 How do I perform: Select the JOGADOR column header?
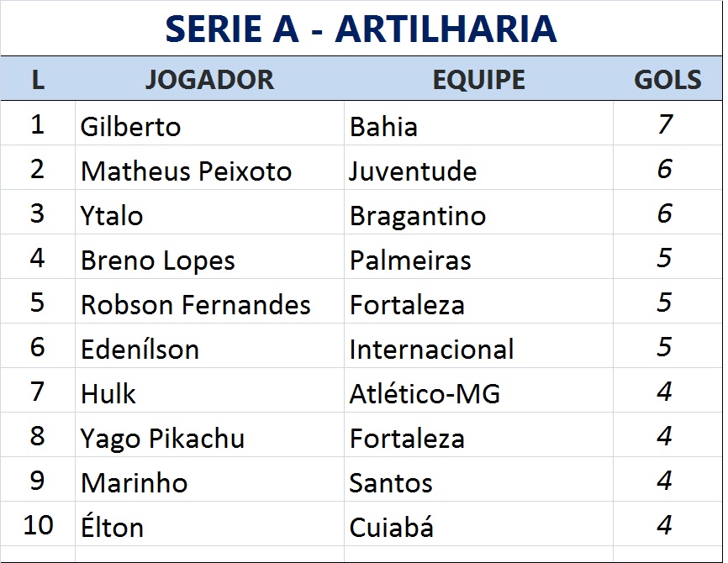pos(209,80)
